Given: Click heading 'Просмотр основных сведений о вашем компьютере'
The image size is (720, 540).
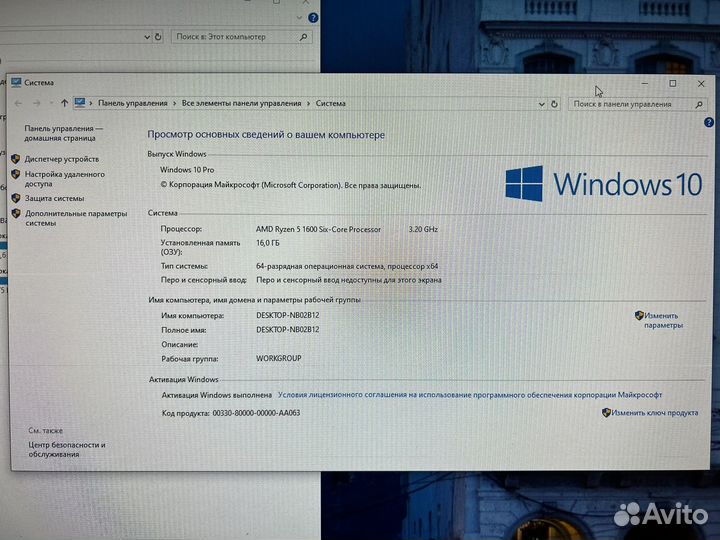Looking at the screenshot, I should [x=266, y=135].
